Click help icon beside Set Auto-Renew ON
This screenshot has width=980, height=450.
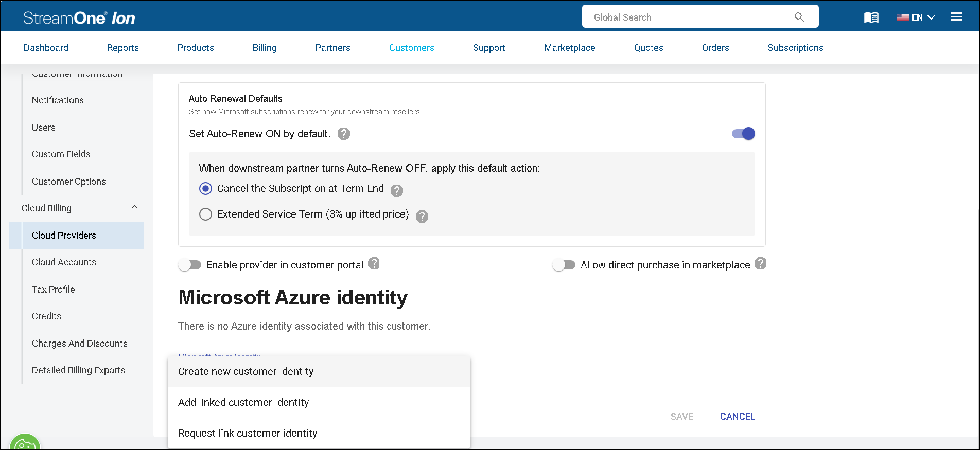tap(344, 134)
